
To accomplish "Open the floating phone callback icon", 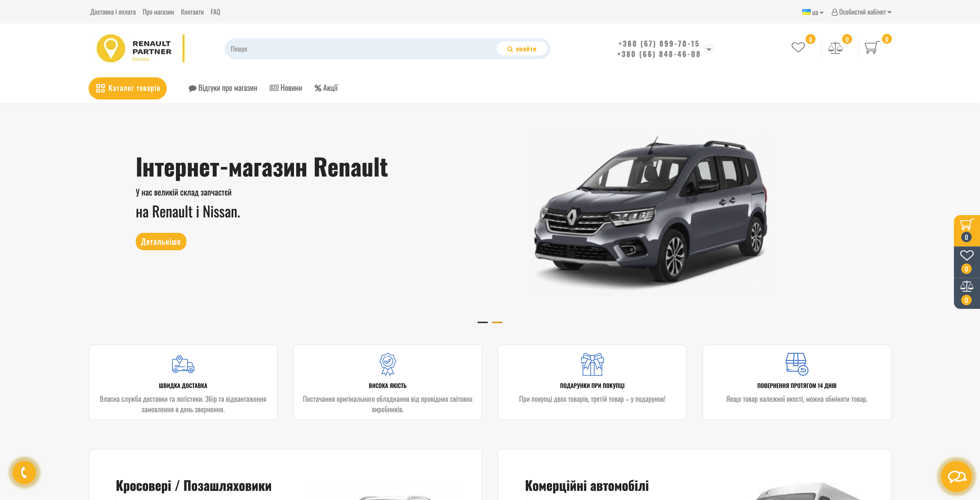I will coord(24,473).
